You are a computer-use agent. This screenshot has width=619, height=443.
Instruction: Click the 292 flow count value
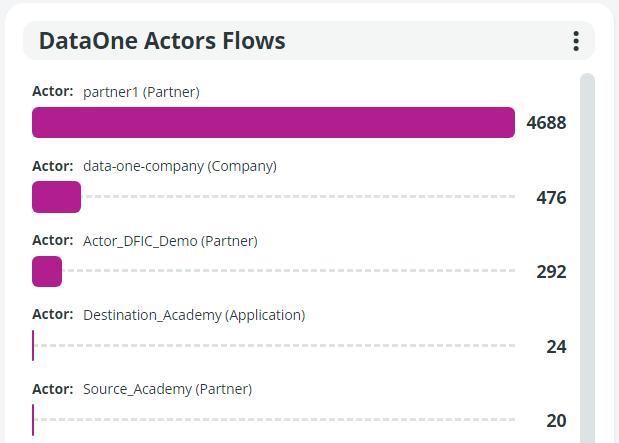pyautogui.click(x=551, y=272)
